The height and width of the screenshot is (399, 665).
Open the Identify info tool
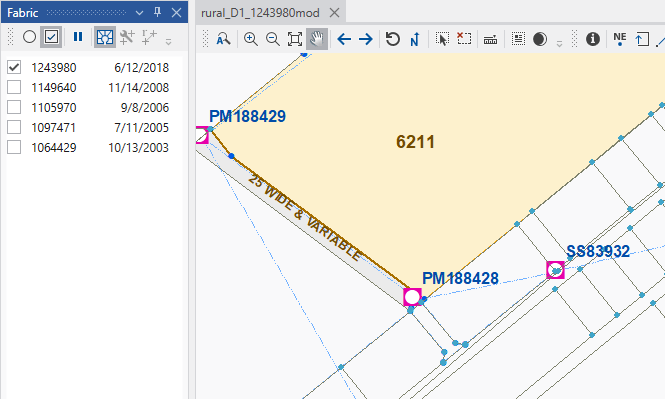pyautogui.click(x=592, y=39)
